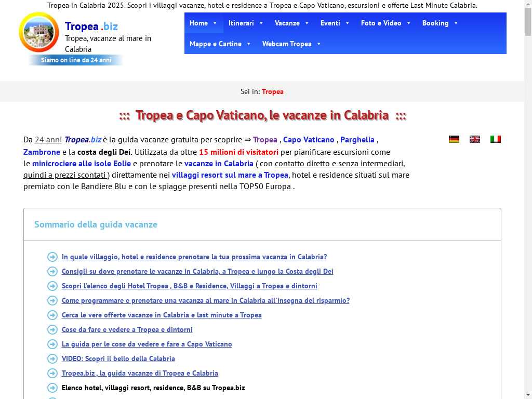The height and width of the screenshot is (399, 532).
Task: Expand the Booking dropdown arrow
Action: point(456,23)
